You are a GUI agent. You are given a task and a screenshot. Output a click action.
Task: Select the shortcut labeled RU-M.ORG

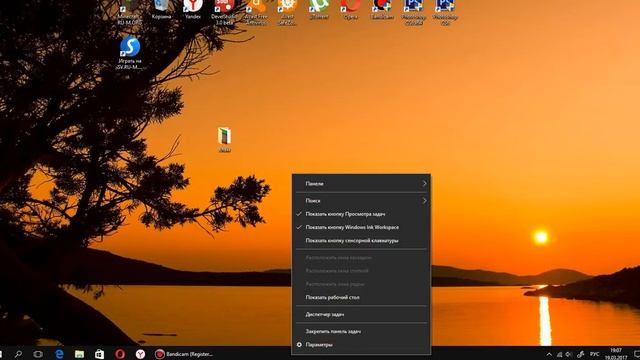(x=130, y=11)
